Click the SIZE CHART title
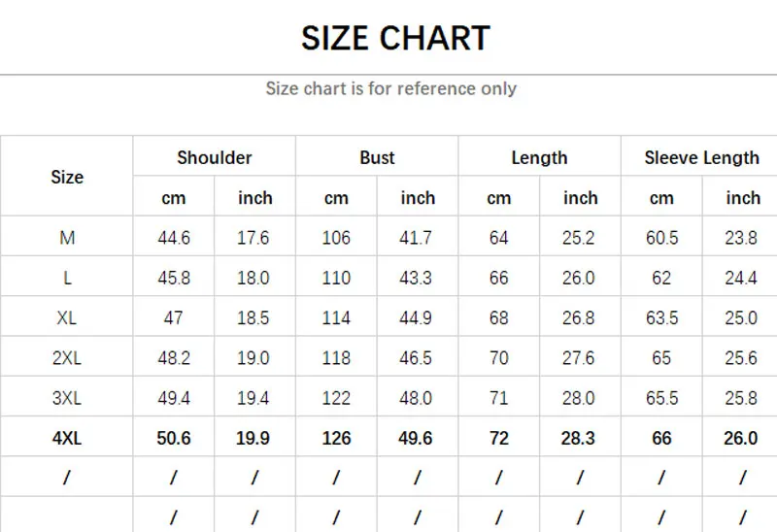Image resolution: width=777 pixels, height=532 pixels. pos(395,38)
